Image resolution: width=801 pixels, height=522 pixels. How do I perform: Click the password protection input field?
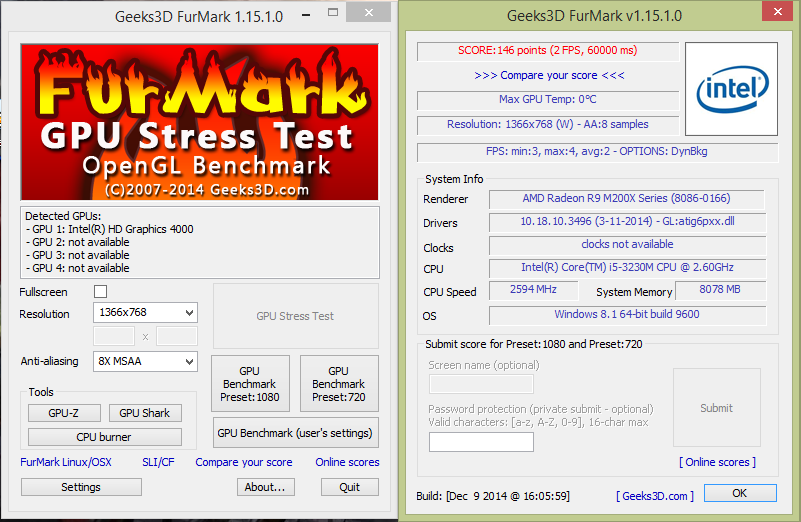(x=481, y=442)
